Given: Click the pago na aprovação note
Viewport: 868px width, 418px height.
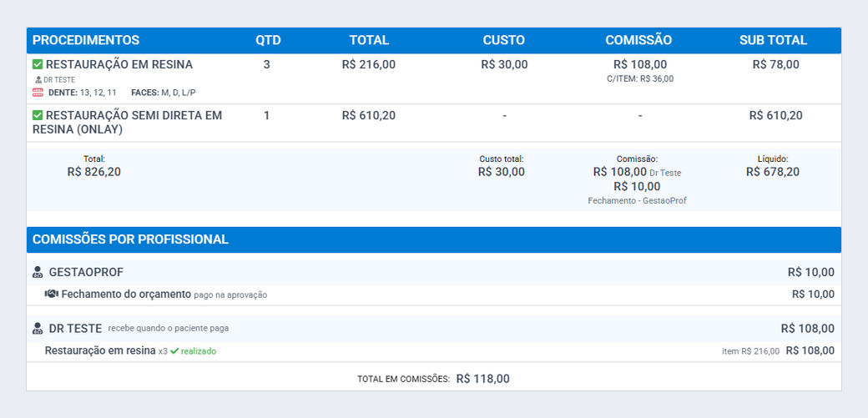Looking at the screenshot, I should (230, 295).
